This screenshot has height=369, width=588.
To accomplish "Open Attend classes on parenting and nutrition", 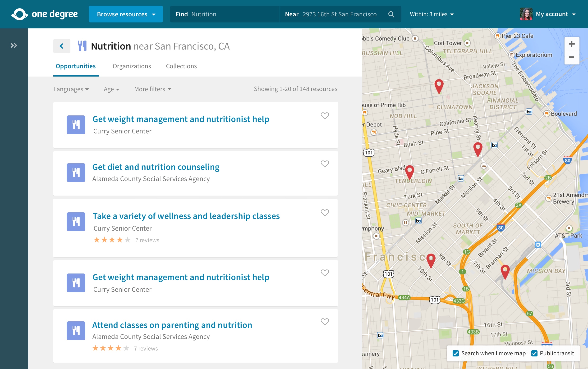I will coord(172,325).
